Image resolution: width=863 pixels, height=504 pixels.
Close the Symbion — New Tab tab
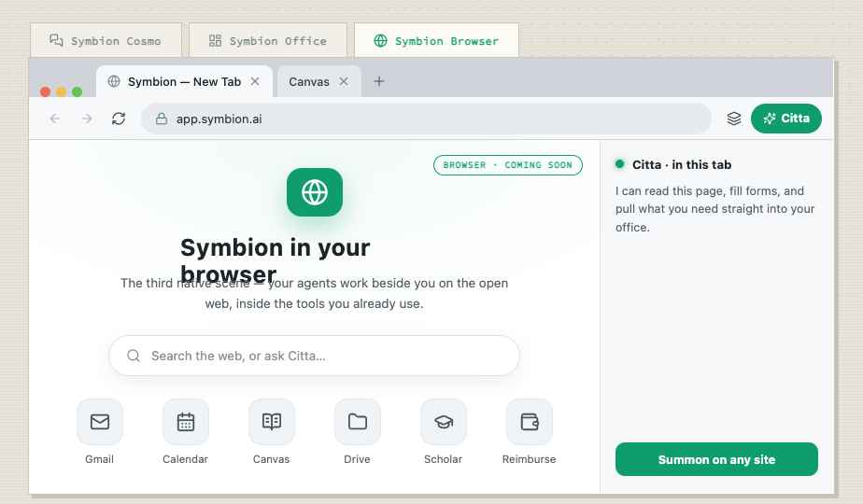click(255, 81)
